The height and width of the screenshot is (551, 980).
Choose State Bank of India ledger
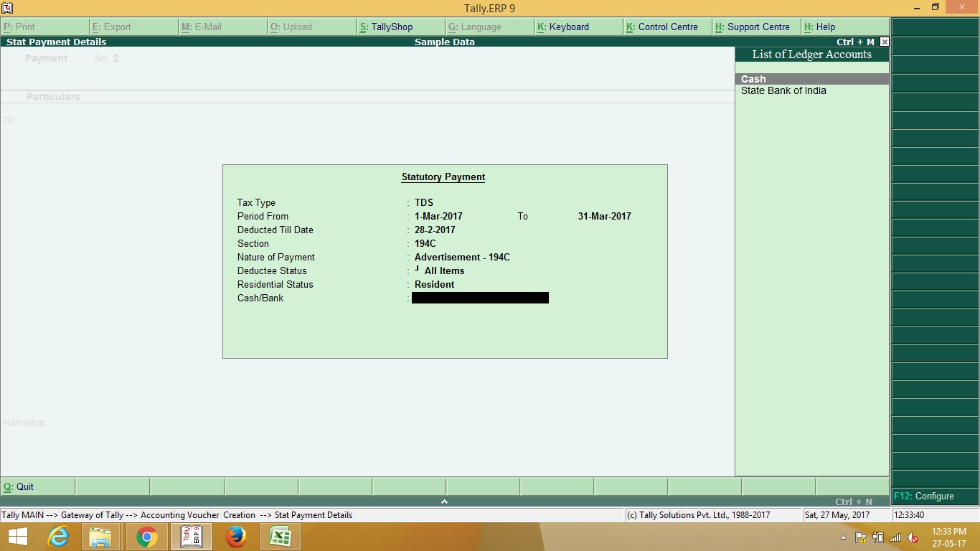click(783, 90)
